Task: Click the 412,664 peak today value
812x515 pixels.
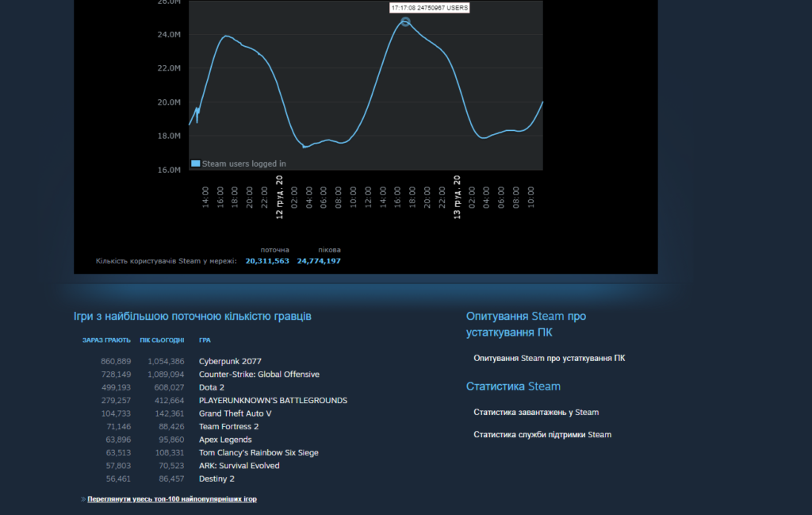Action: 169,401
